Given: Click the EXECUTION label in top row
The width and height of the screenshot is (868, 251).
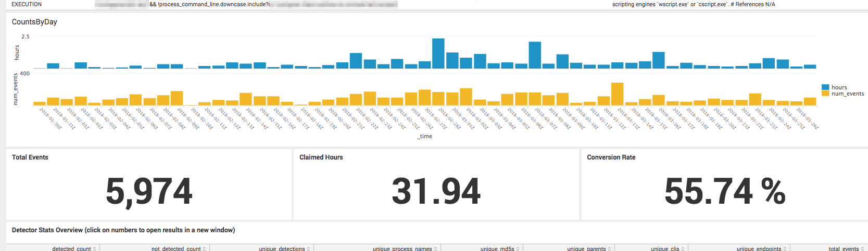Looking at the screenshot, I should 27,4.
